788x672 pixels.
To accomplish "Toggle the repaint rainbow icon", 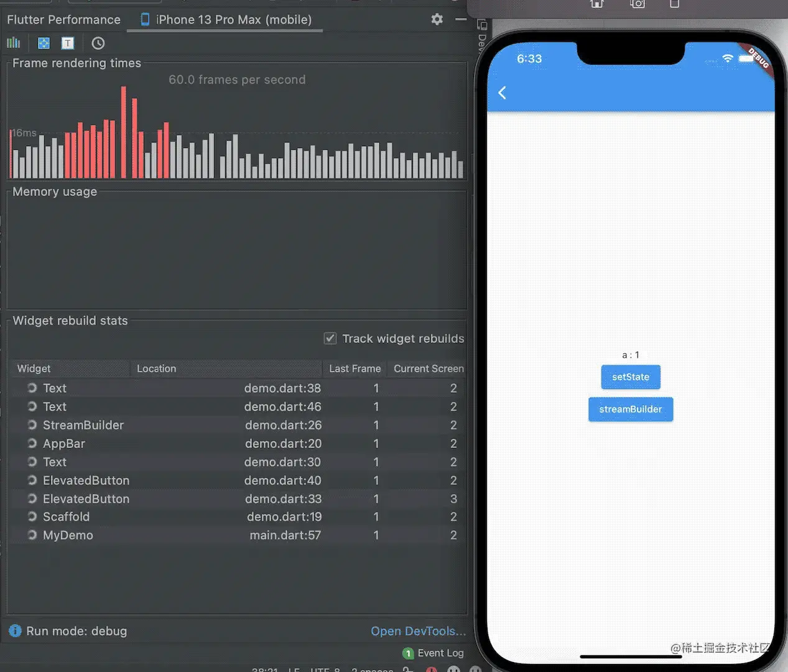I will [44, 43].
